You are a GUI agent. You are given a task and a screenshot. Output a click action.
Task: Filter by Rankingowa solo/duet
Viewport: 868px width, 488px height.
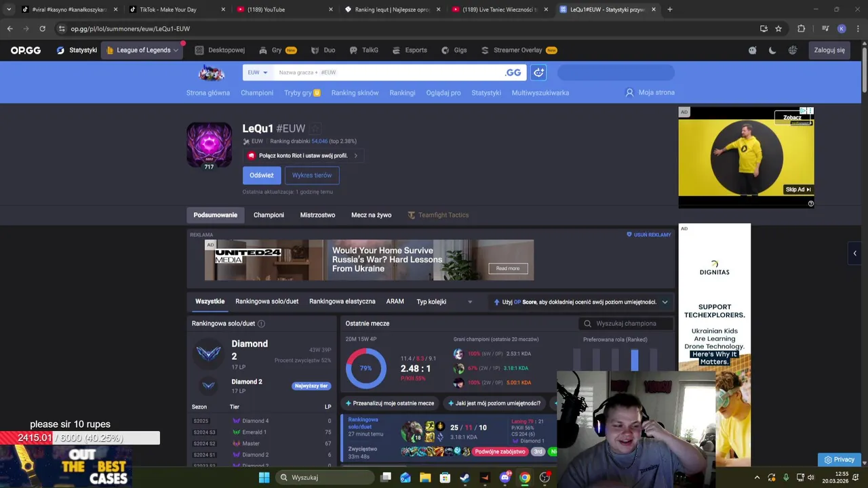click(267, 302)
